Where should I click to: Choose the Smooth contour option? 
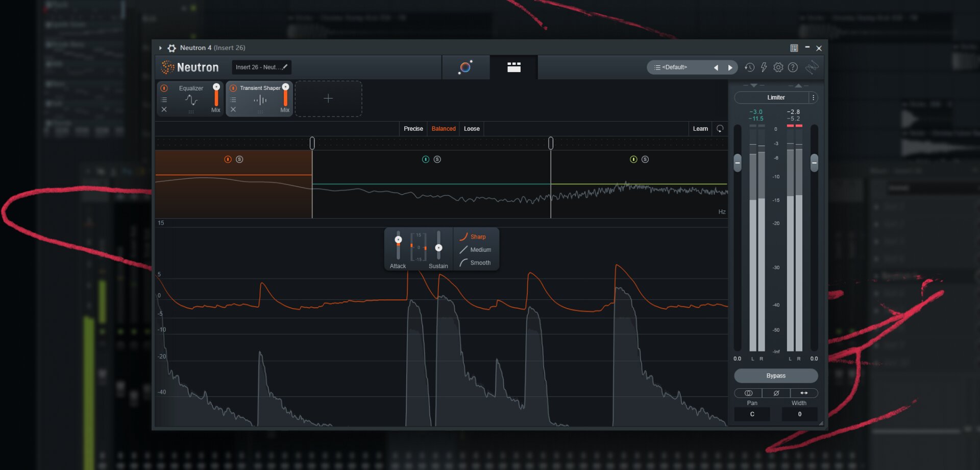(x=475, y=263)
